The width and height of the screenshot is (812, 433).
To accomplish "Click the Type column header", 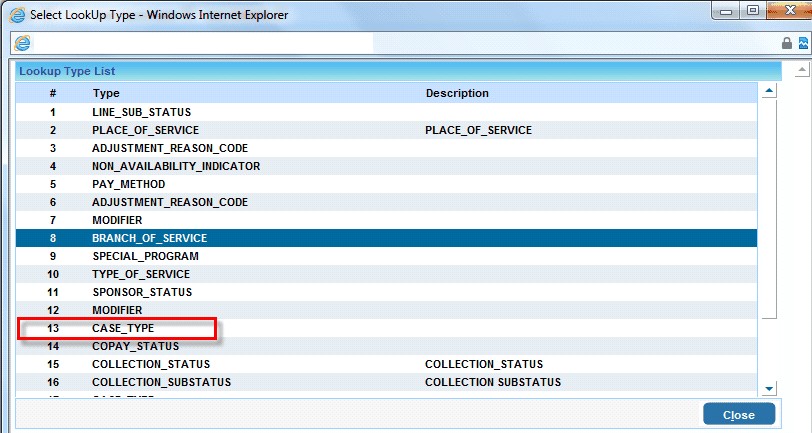I will click(x=105, y=93).
